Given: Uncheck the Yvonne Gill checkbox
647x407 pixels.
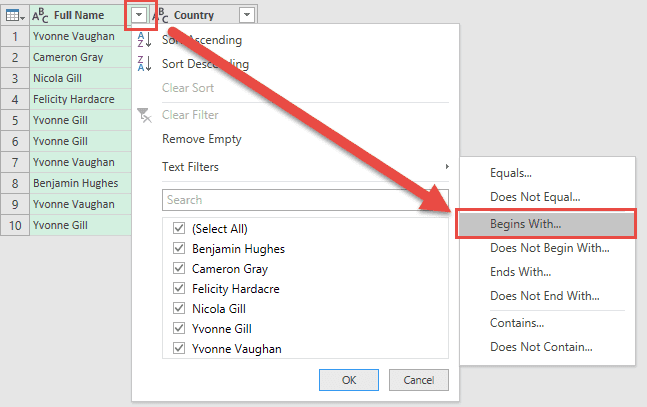Looking at the screenshot, I should click(x=179, y=328).
